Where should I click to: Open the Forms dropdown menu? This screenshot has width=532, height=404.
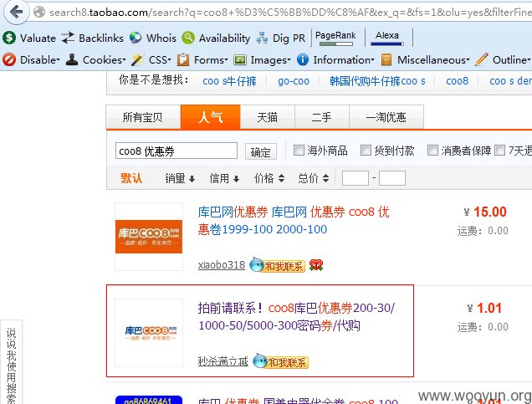[211, 59]
